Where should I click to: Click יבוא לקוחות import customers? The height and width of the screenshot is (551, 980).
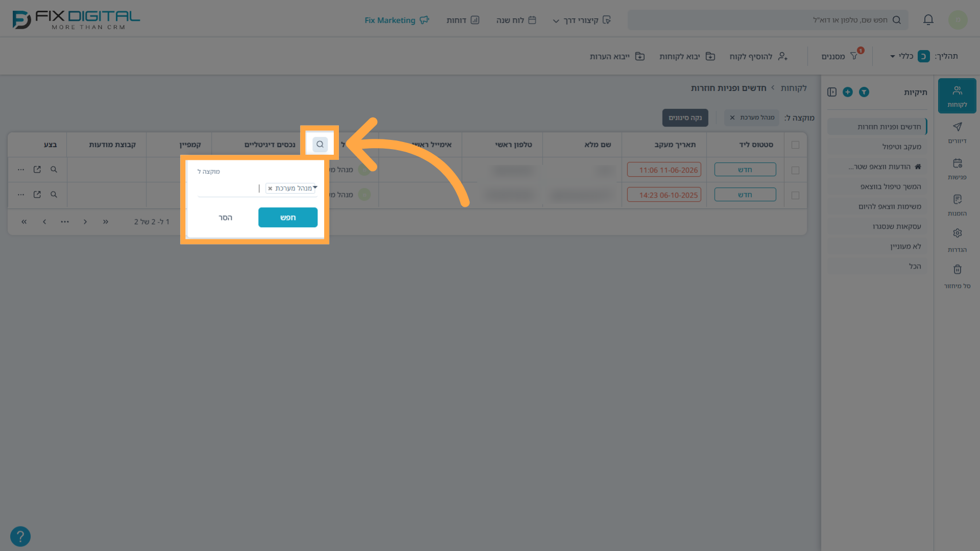point(687,56)
